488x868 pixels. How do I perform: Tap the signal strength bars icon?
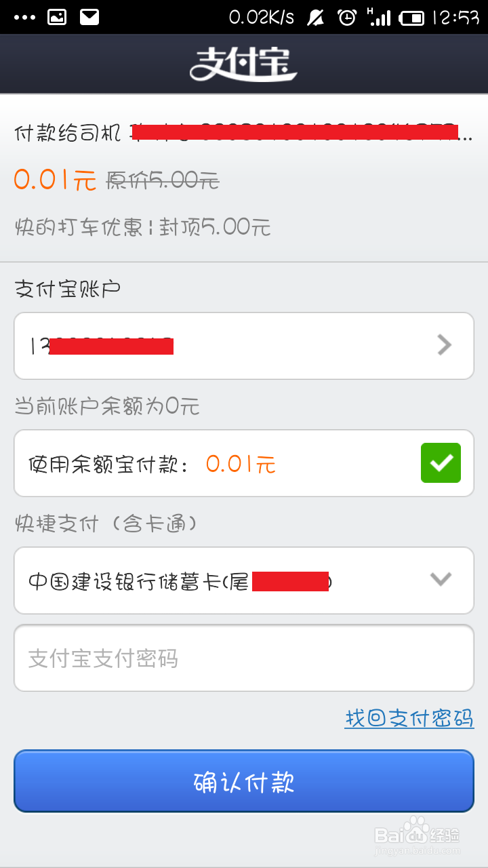[x=379, y=18]
